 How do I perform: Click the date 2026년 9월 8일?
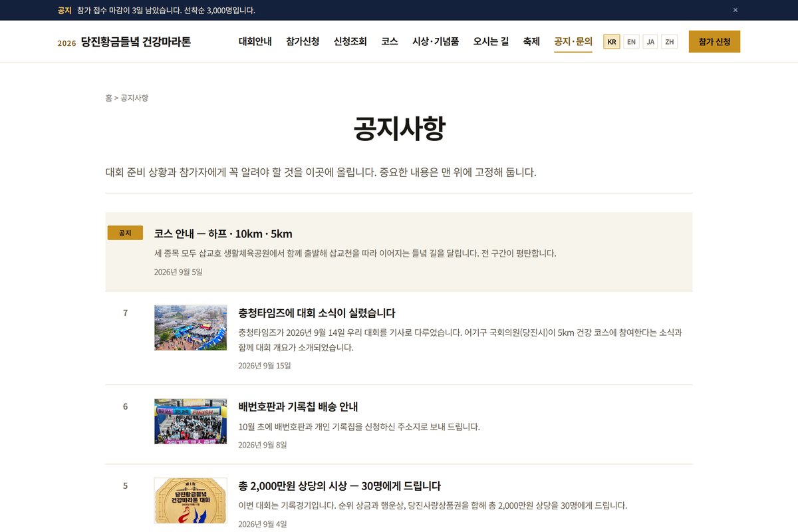[263, 445]
